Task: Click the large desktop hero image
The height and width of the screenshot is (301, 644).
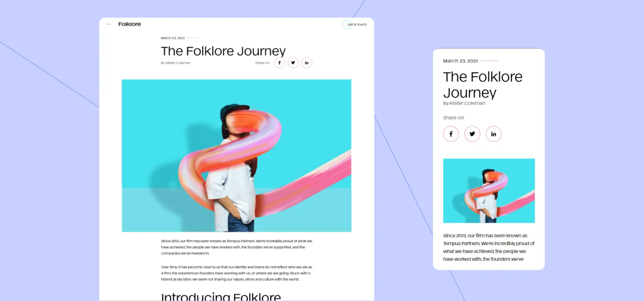Action: click(236, 156)
